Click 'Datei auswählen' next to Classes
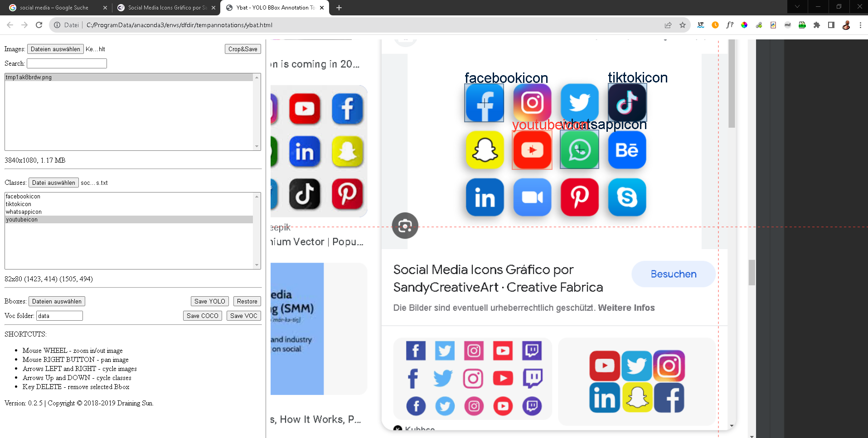This screenshot has height=438, width=868. [53, 183]
